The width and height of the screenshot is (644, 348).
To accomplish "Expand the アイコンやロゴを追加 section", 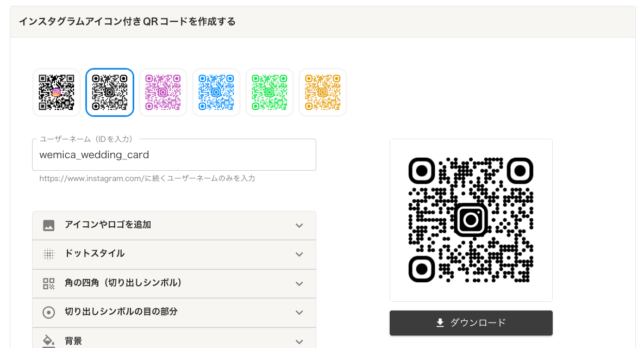I will [174, 225].
